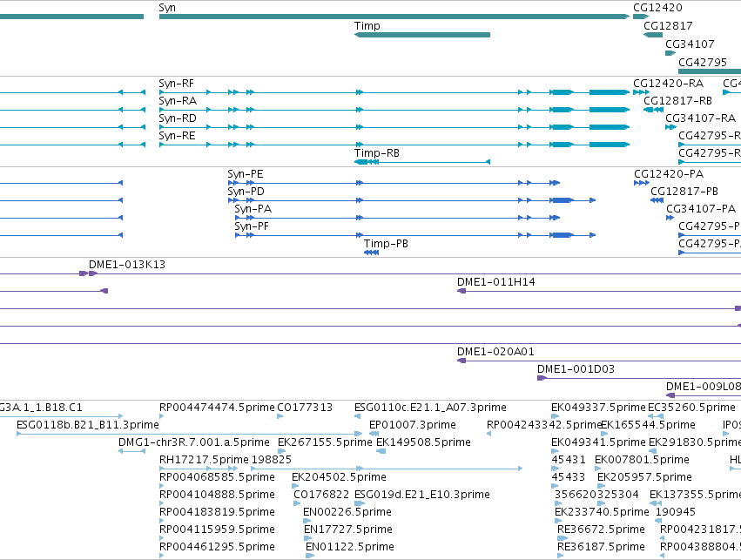Viewport: 741px width, 560px height.
Task: Click CG12817-PB protein label
Action: 684,192
